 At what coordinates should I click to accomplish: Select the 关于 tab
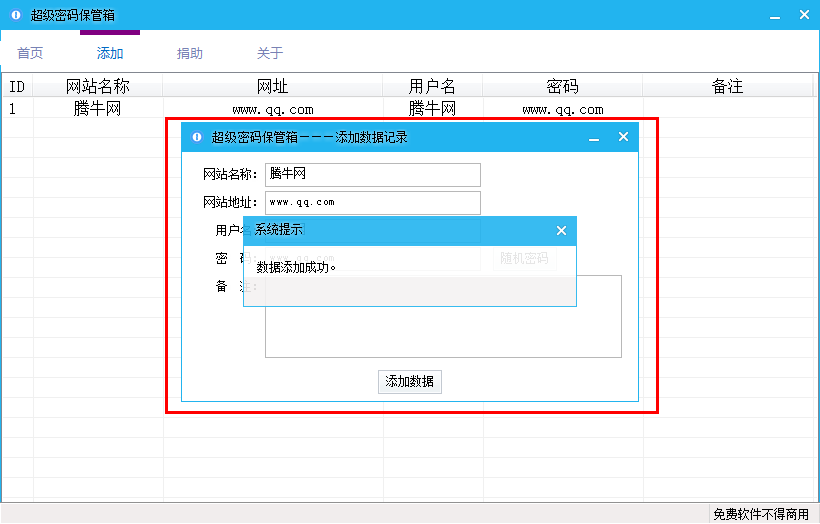pyautogui.click(x=270, y=53)
